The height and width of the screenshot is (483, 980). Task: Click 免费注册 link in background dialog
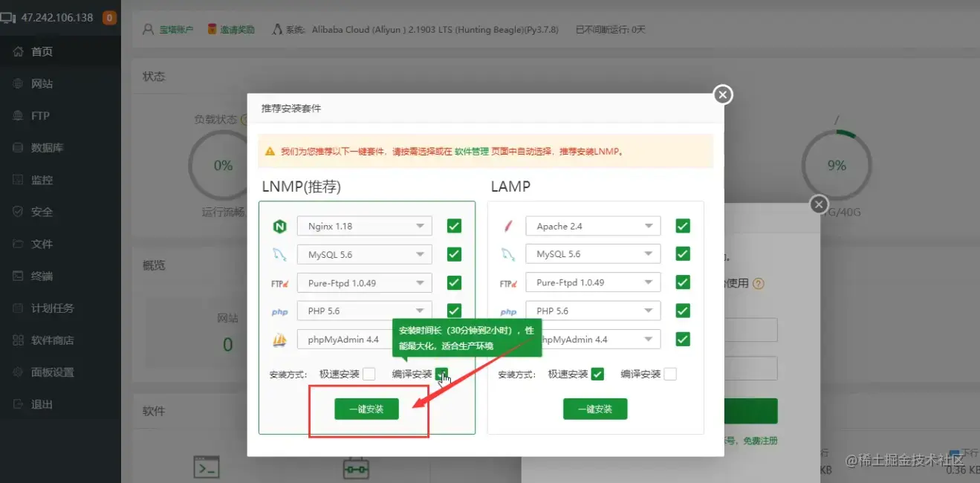(760, 441)
